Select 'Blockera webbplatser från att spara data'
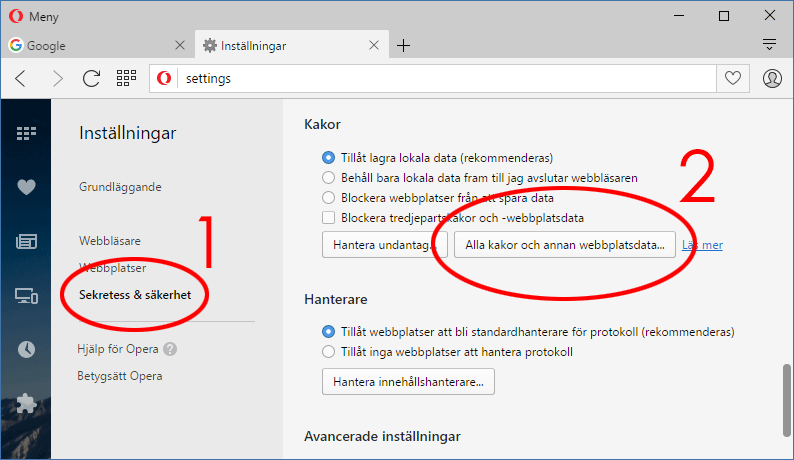The height and width of the screenshot is (460, 794). coord(329,197)
